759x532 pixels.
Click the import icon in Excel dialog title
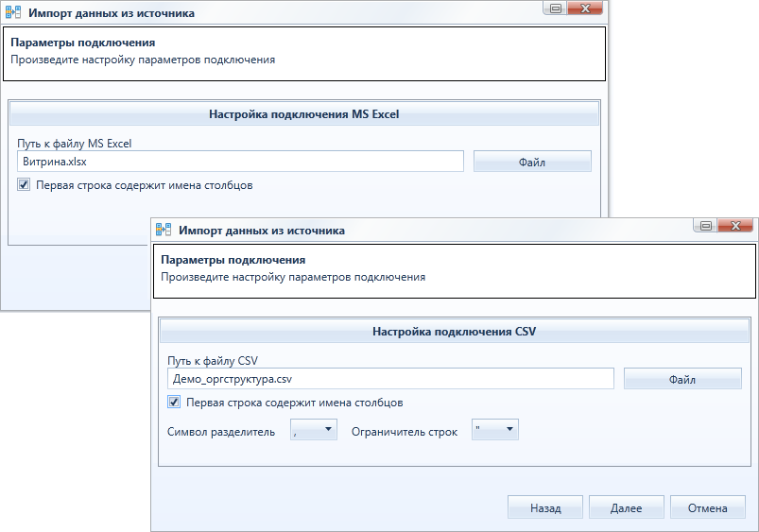[13, 12]
